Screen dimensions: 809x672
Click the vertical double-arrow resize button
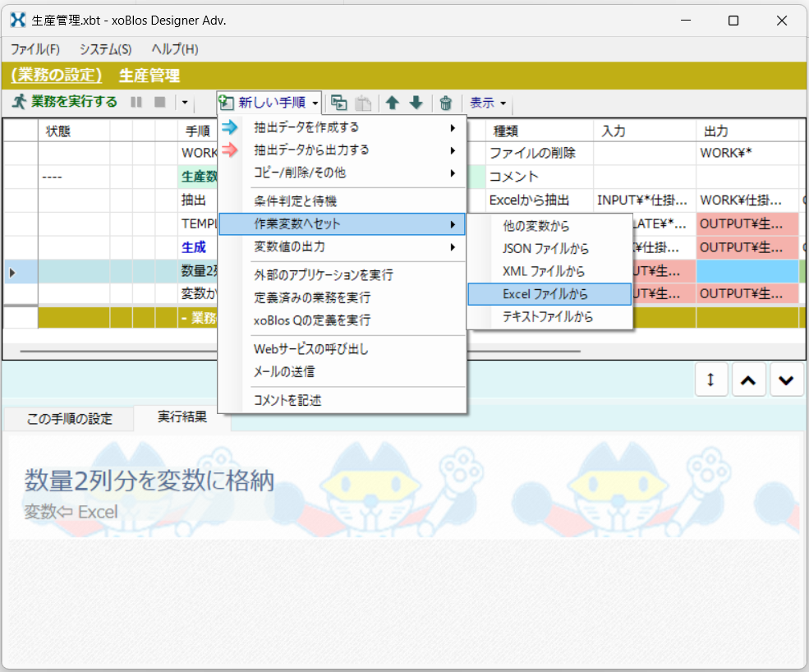click(x=711, y=380)
